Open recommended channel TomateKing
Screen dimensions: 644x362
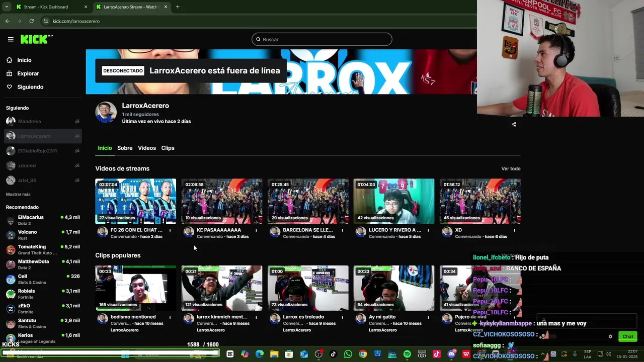pos(43,249)
